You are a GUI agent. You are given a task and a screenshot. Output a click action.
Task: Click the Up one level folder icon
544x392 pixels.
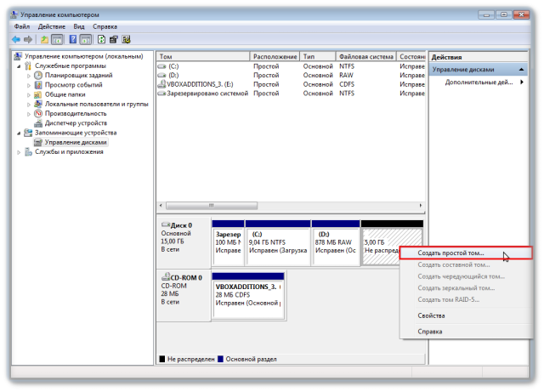pyautogui.click(x=43, y=39)
